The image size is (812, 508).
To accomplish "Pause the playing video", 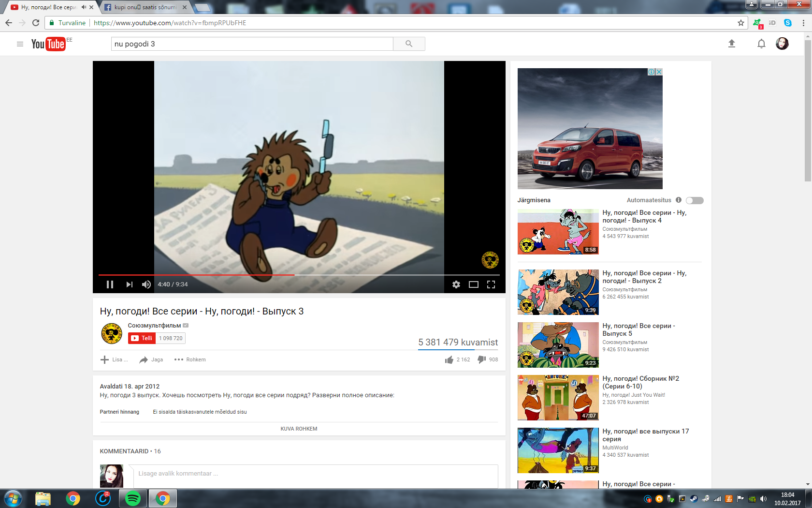I will (x=110, y=284).
